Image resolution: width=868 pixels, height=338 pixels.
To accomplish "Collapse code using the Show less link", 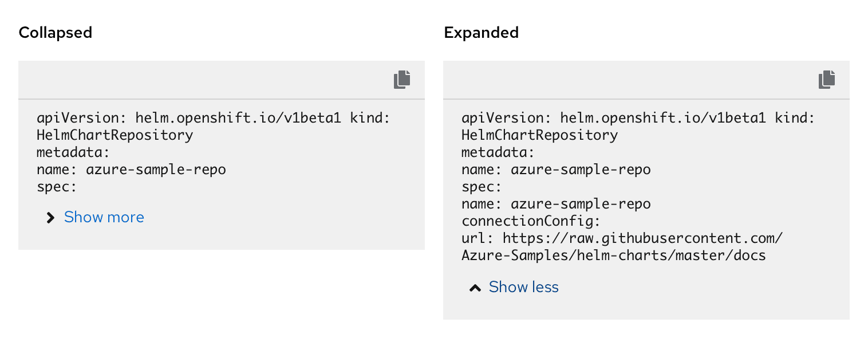I will pyautogui.click(x=523, y=287).
